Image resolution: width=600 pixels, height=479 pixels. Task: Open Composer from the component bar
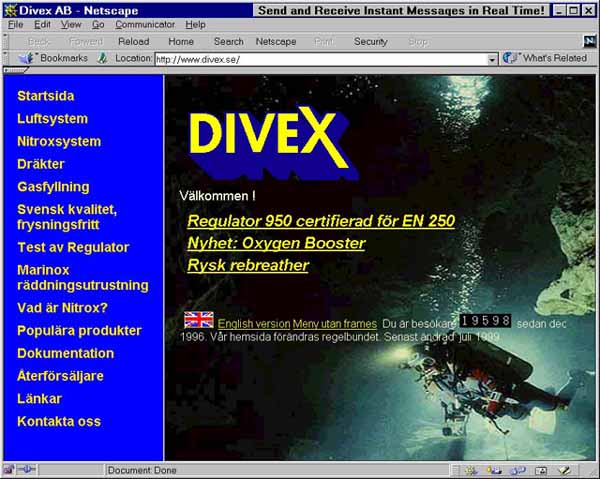pos(564,470)
